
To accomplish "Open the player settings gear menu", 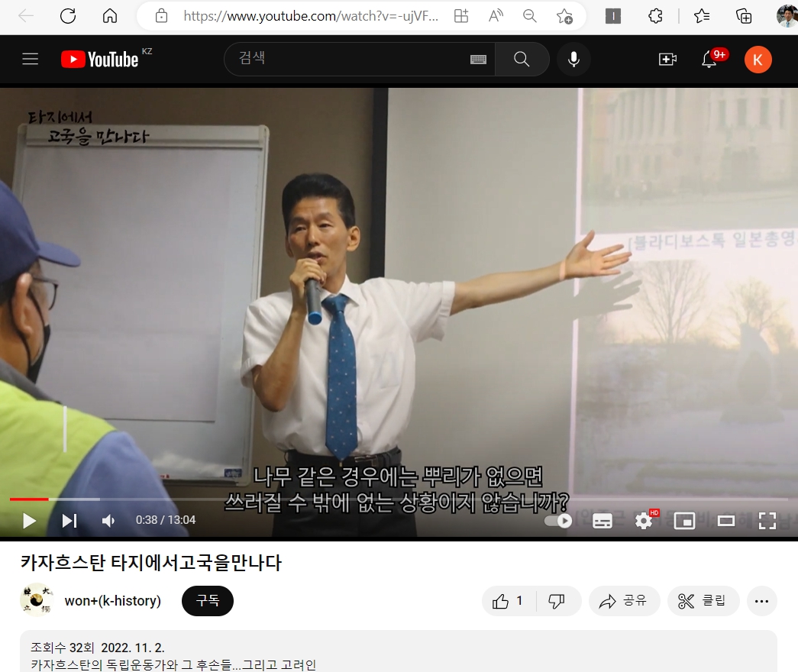I will (x=644, y=520).
